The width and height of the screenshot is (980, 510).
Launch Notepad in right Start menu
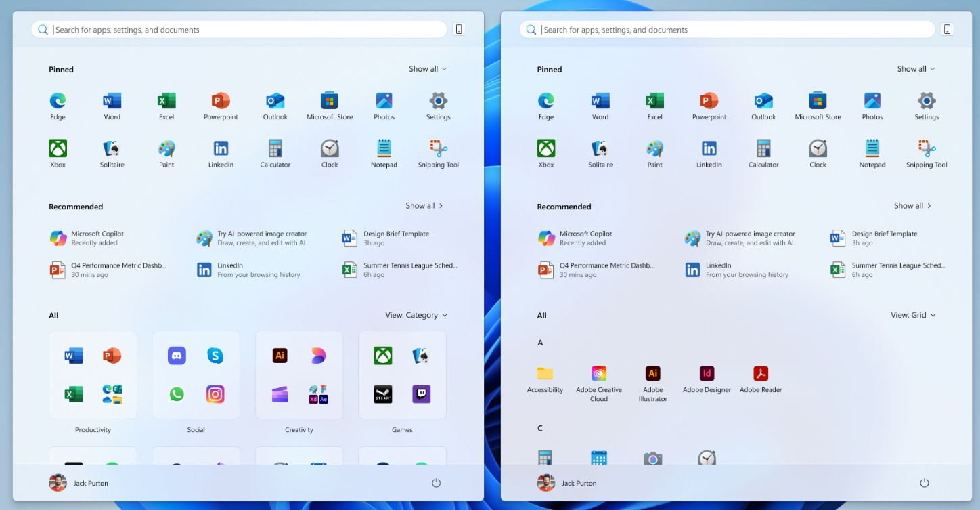point(872,153)
